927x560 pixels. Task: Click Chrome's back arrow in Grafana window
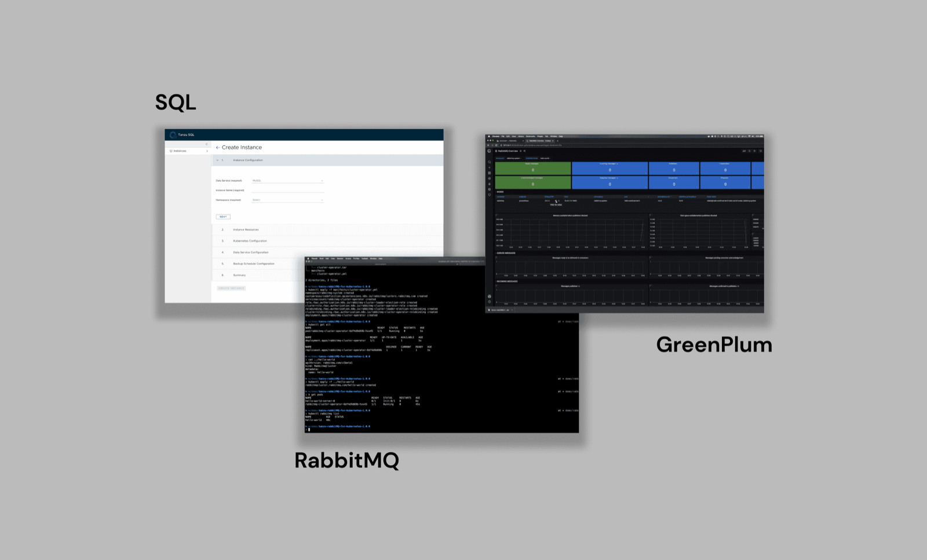pyautogui.click(x=488, y=145)
